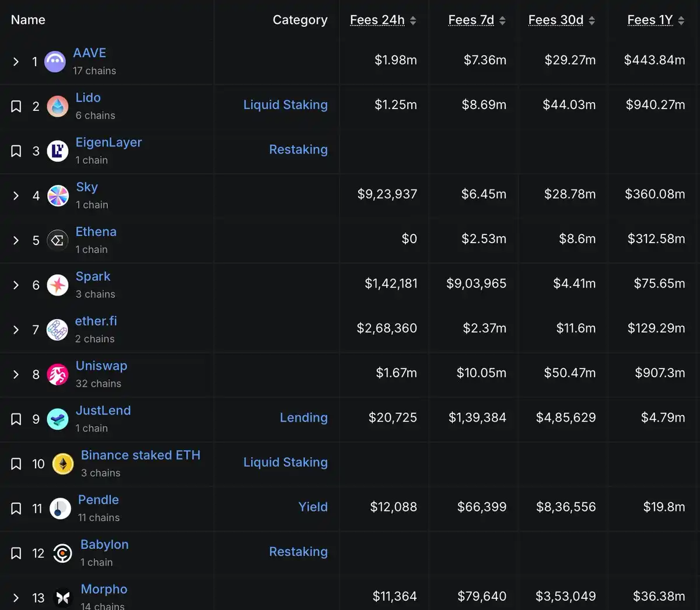Click the Lido droplet logo icon
The width and height of the screenshot is (700, 610).
tap(58, 106)
